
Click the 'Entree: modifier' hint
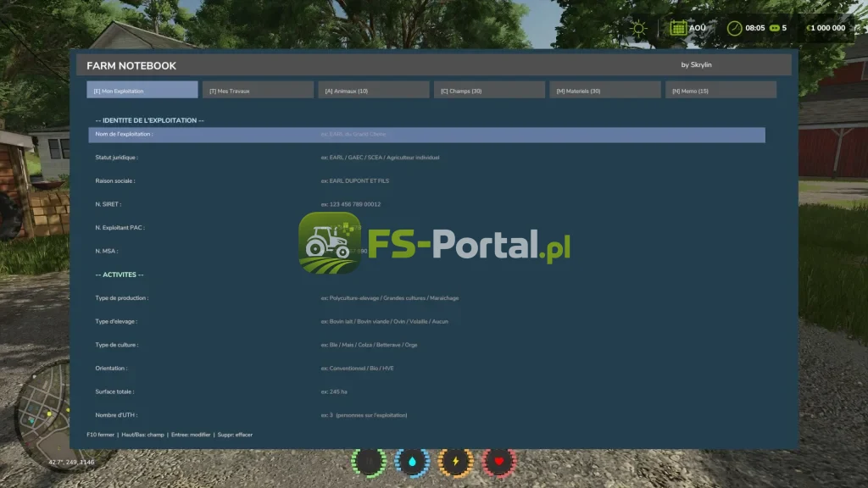(191, 435)
